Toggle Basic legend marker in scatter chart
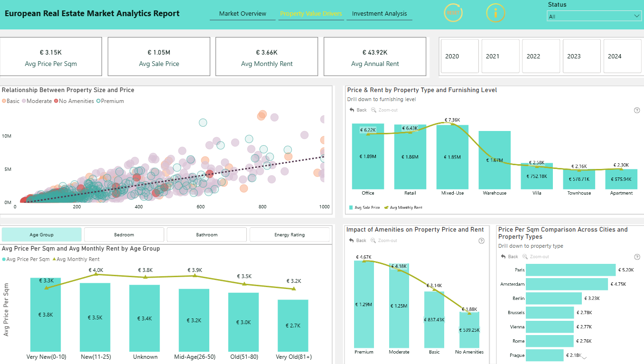 tap(4, 101)
